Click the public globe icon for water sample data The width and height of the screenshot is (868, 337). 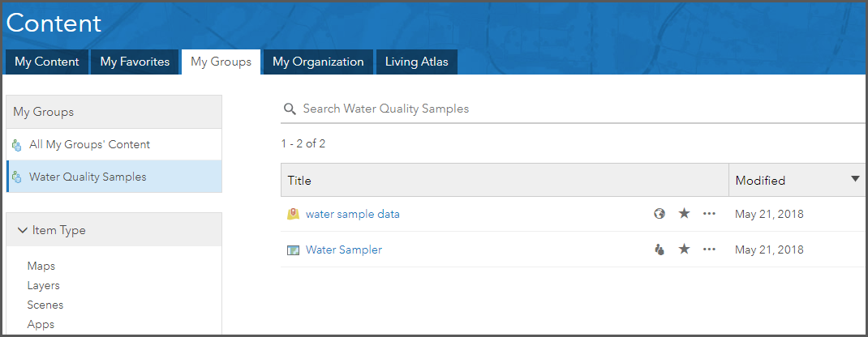(660, 214)
